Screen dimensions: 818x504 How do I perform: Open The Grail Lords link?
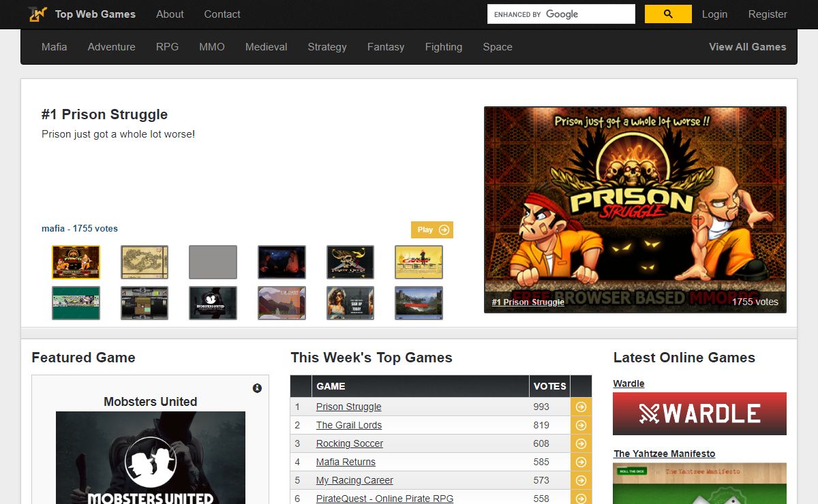[x=349, y=425]
